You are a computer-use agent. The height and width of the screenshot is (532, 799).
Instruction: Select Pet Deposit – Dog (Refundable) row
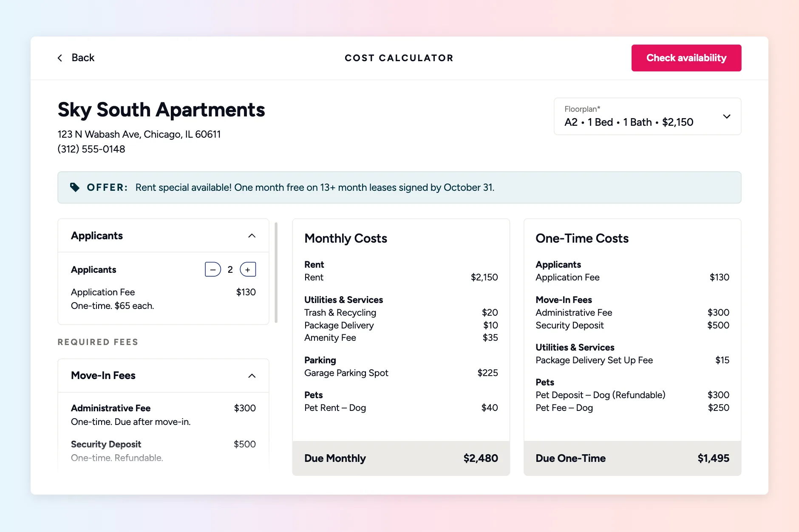(632, 395)
